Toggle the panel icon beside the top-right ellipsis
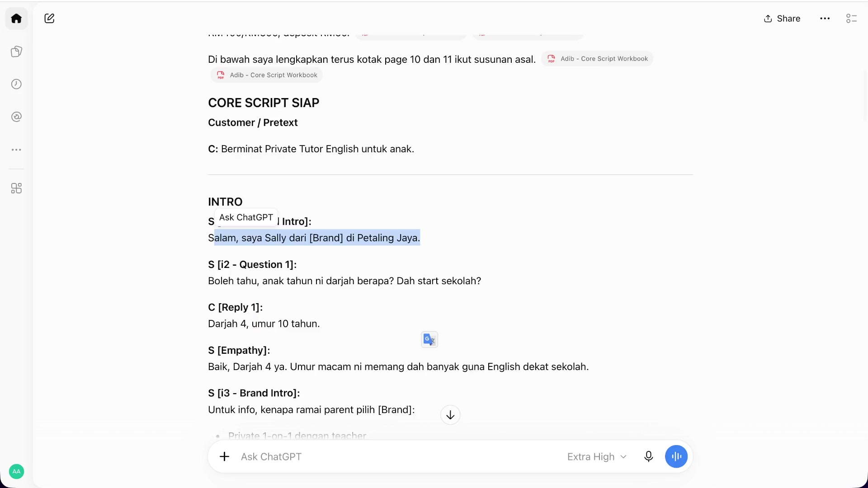 [851, 19]
